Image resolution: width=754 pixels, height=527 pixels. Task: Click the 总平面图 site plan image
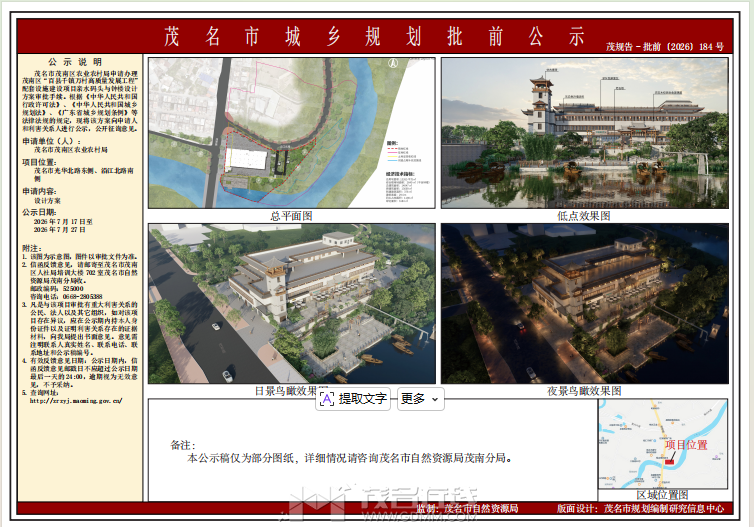pyautogui.click(x=291, y=133)
